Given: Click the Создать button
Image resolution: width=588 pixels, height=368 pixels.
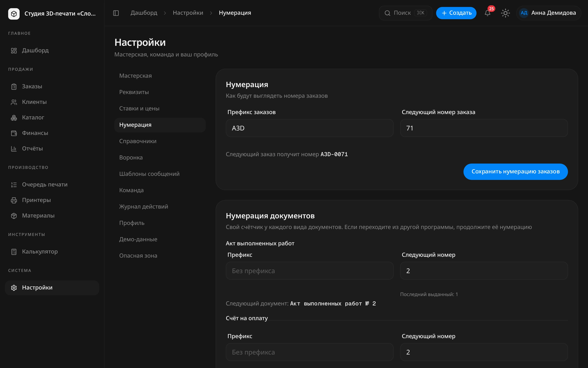Looking at the screenshot, I should 456,13.
